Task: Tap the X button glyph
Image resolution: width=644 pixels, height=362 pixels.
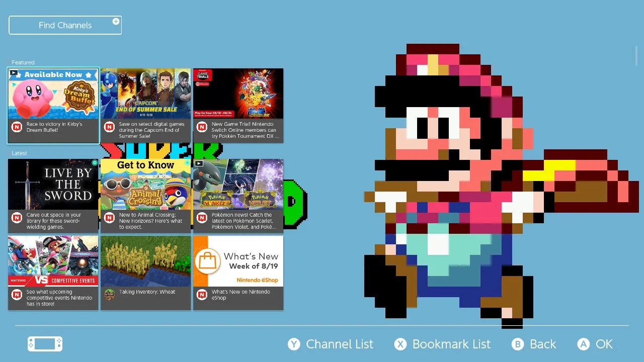Action: point(400,344)
